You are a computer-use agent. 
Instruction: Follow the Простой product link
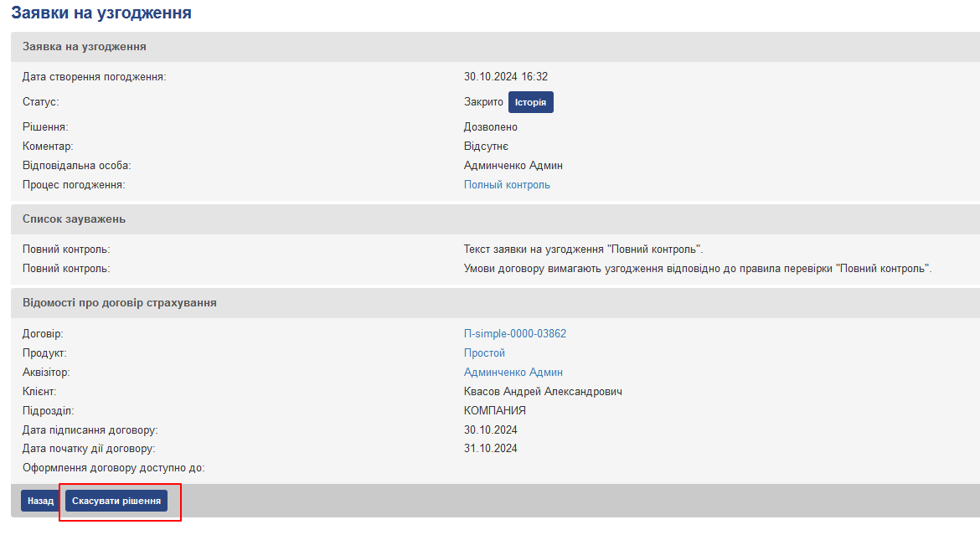click(x=484, y=353)
